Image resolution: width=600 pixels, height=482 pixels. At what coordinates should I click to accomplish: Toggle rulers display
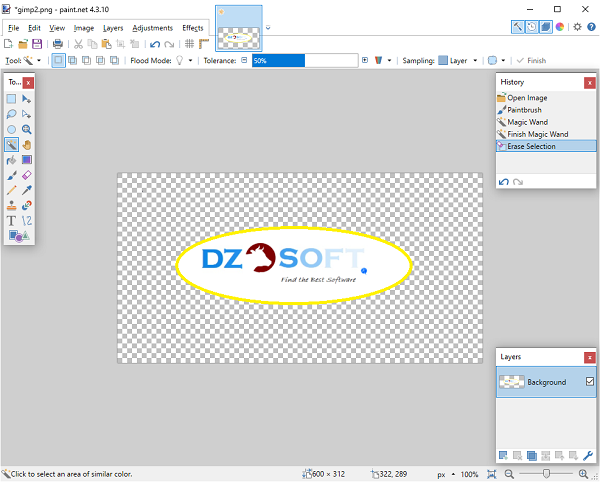pyautogui.click(x=204, y=44)
